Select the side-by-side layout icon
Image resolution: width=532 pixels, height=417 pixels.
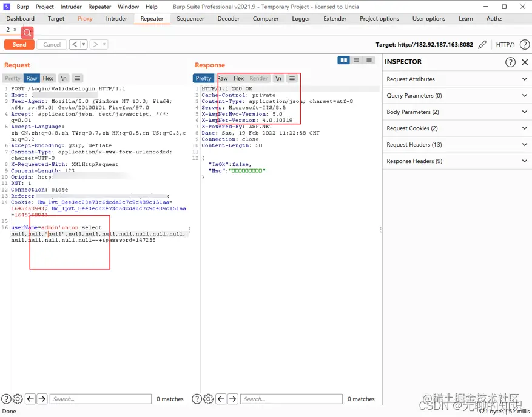point(344,60)
